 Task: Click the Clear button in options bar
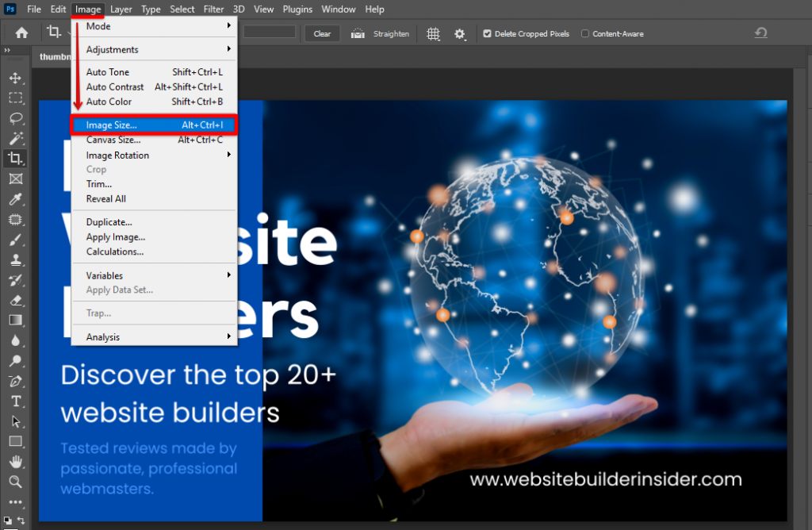(322, 33)
